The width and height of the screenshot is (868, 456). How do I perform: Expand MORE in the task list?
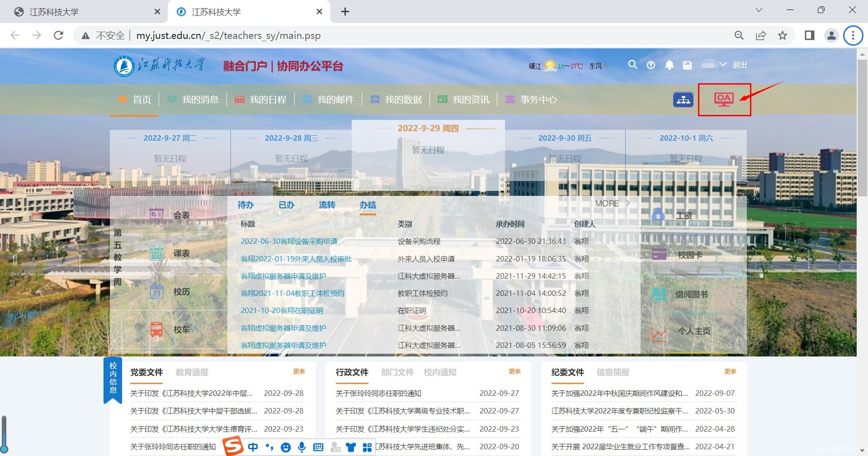pos(612,204)
